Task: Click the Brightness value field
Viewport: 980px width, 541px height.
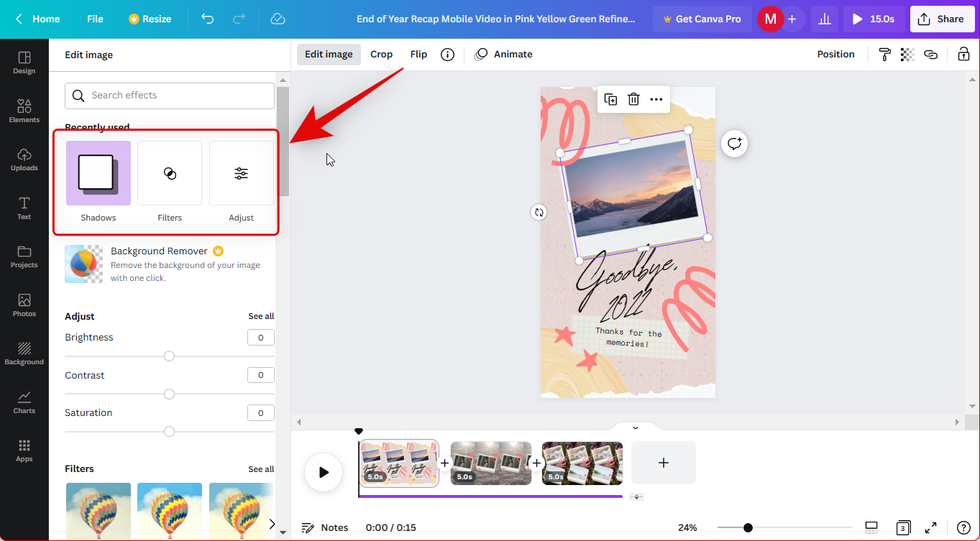Action: [x=261, y=338]
